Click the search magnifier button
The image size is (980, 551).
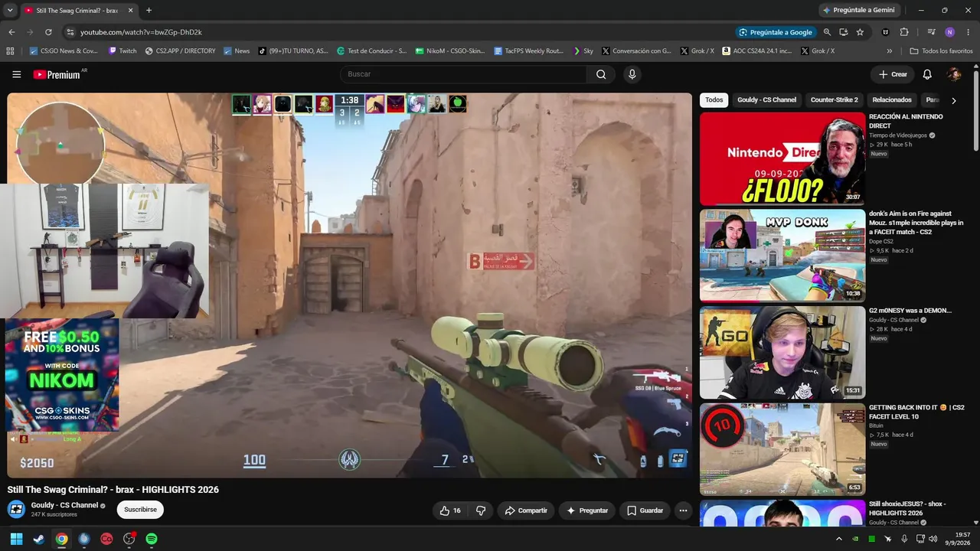point(601,74)
